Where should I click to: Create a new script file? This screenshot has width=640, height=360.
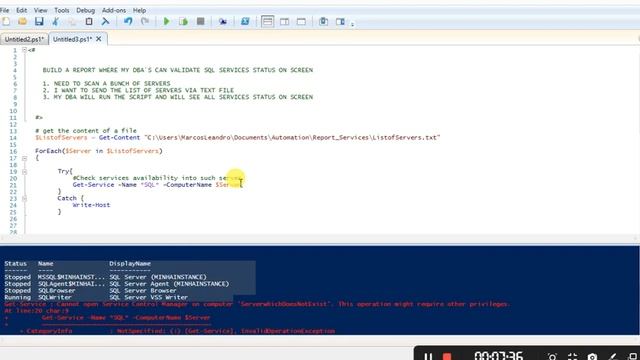(6, 21)
